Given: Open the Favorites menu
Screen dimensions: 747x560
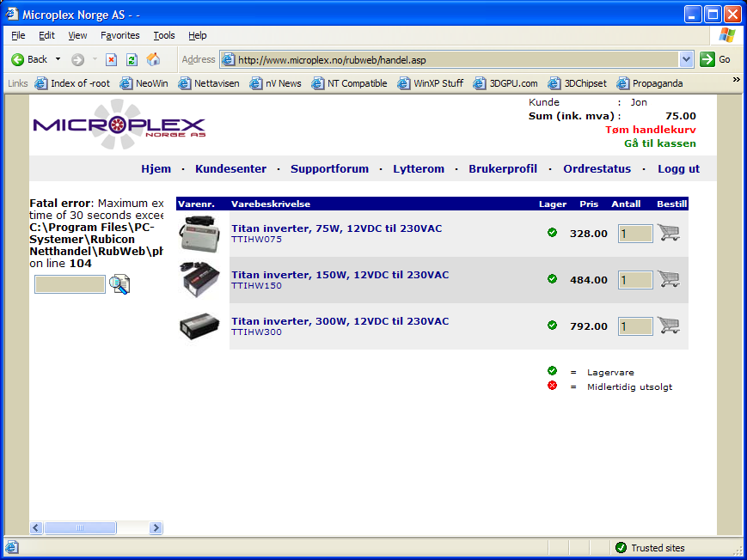Looking at the screenshot, I should coord(120,35).
